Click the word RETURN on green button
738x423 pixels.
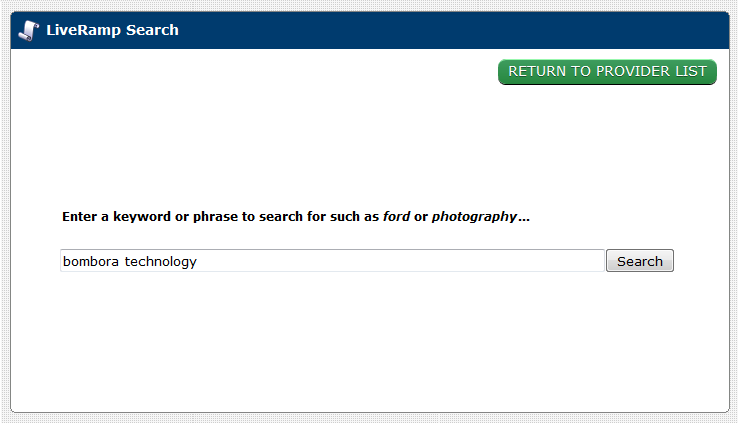[537, 72]
